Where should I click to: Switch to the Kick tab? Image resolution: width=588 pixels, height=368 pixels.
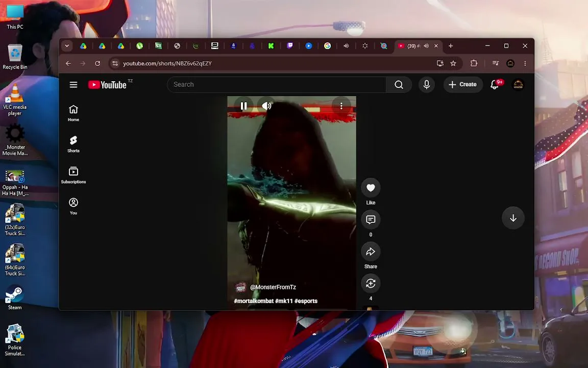pos(271,46)
